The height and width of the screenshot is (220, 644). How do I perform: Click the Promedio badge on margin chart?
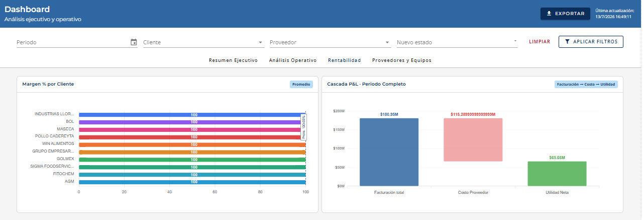click(301, 84)
